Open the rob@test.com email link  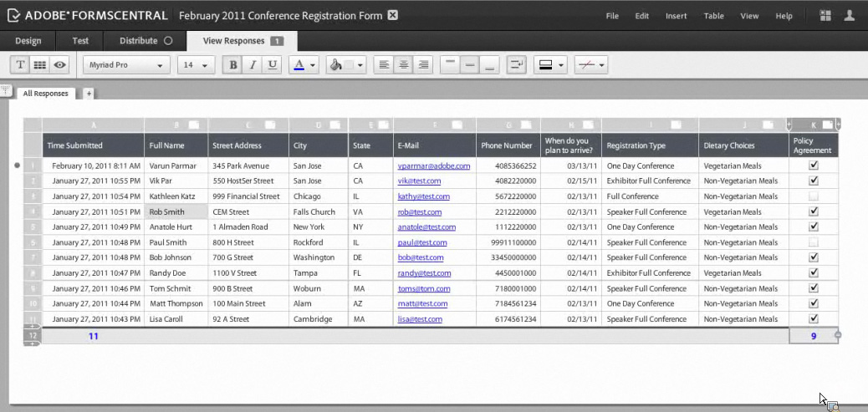420,212
